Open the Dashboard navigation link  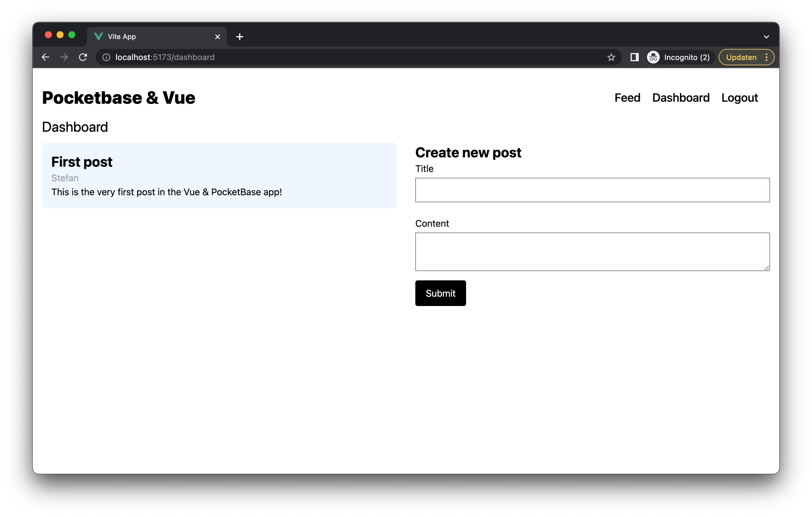pos(681,98)
